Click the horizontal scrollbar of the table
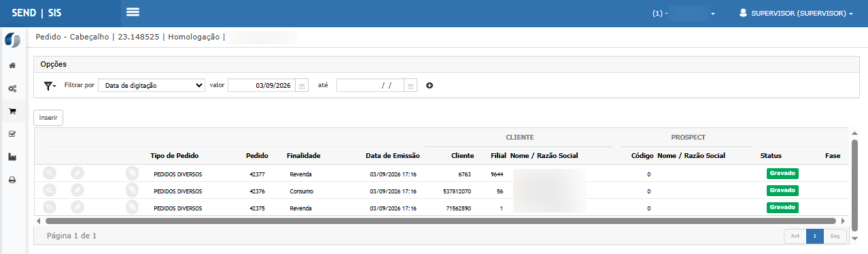Image resolution: width=868 pixels, height=254 pixels. 440,221
